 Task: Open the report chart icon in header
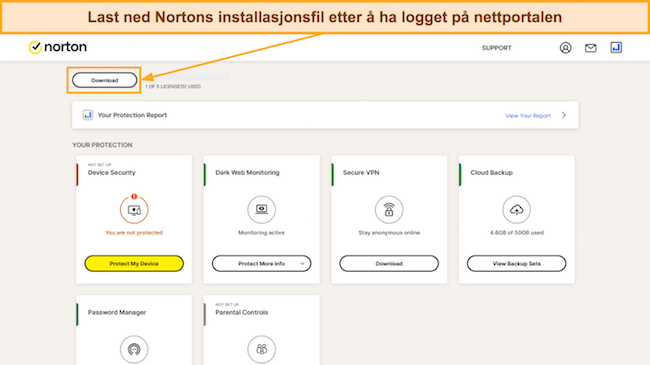click(616, 48)
